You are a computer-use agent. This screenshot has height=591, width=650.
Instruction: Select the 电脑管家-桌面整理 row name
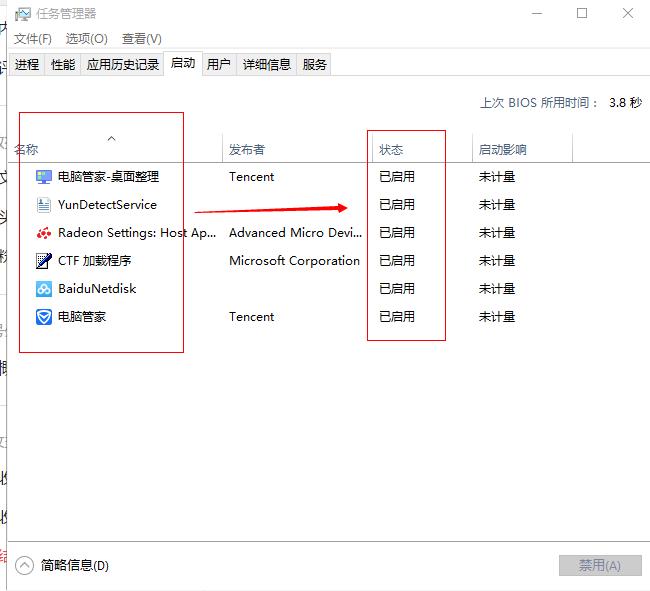109,177
